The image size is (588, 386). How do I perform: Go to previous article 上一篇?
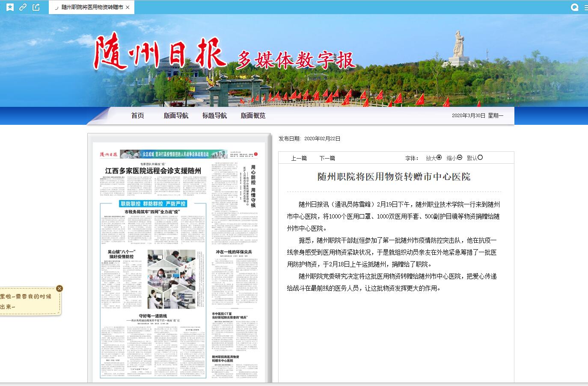coord(299,158)
